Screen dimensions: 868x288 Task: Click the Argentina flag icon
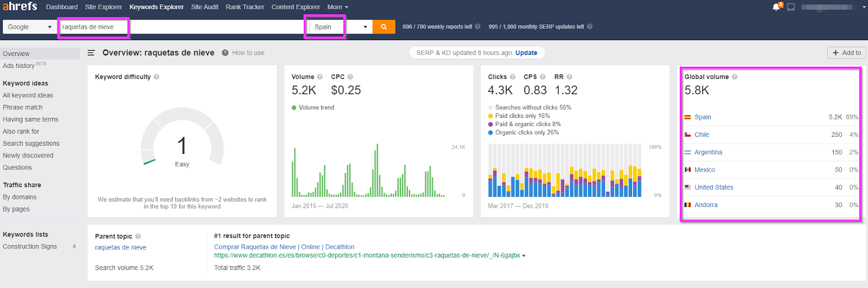click(x=687, y=152)
